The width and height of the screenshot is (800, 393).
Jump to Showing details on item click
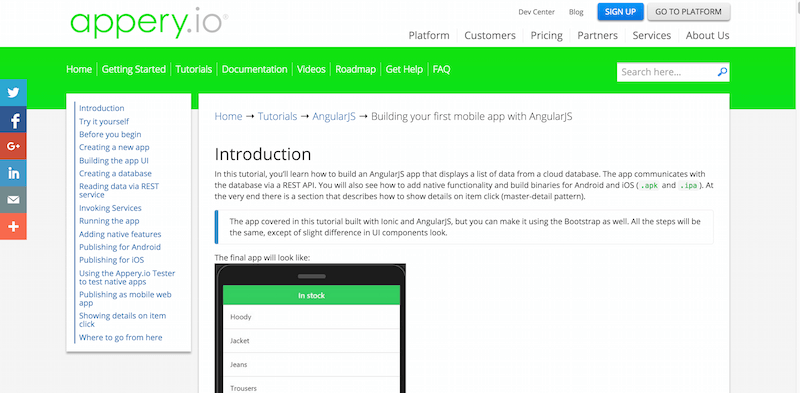point(122,320)
